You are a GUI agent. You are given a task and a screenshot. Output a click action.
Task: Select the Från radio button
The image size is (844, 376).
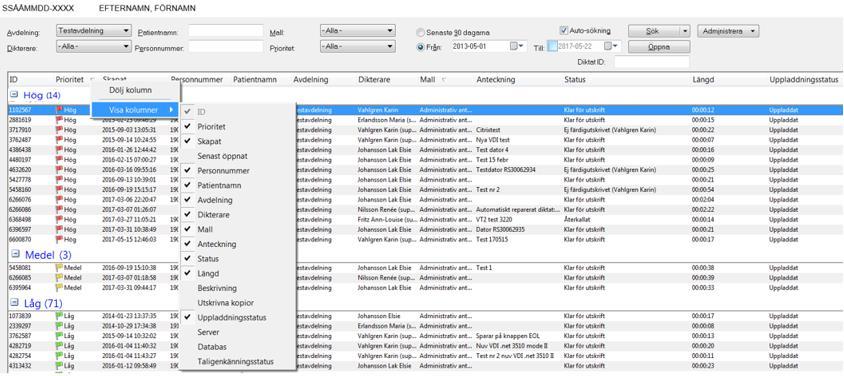[420, 47]
